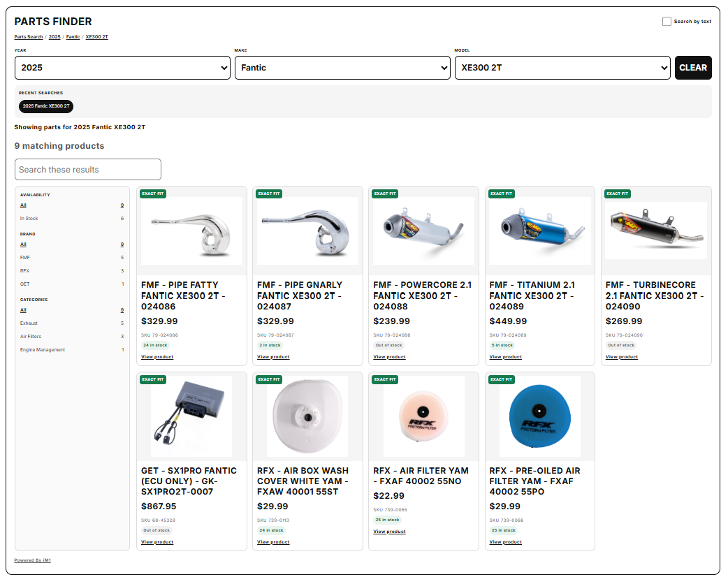The image size is (728, 584).
Task: Open the Model dropdown showing XE300 2T
Action: click(x=562, y=68)
